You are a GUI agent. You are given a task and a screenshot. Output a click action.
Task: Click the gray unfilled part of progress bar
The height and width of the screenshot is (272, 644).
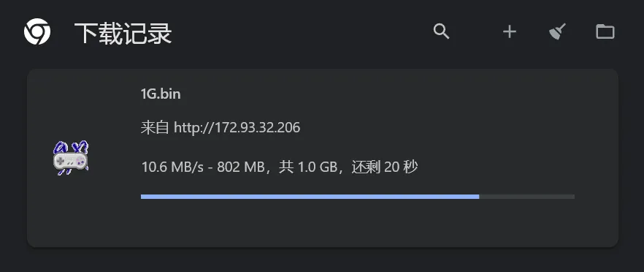coord(527,197)
